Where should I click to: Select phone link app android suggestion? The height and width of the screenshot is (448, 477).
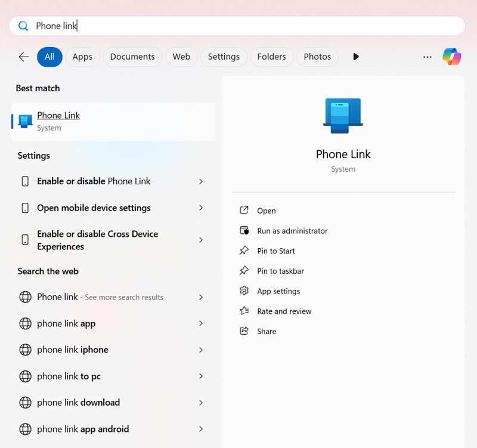click(113, 429)
